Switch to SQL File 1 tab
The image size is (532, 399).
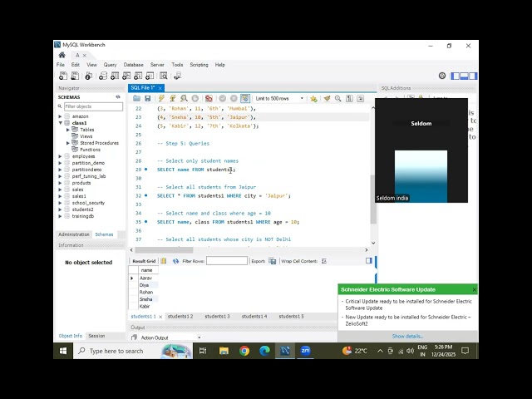click(143, 88)
